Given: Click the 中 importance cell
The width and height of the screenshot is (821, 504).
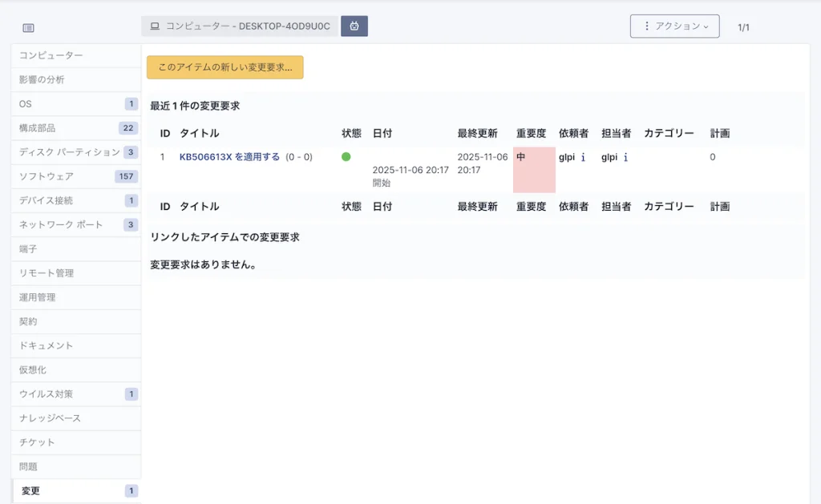Looking at the screenshot, I should (534, 170).
